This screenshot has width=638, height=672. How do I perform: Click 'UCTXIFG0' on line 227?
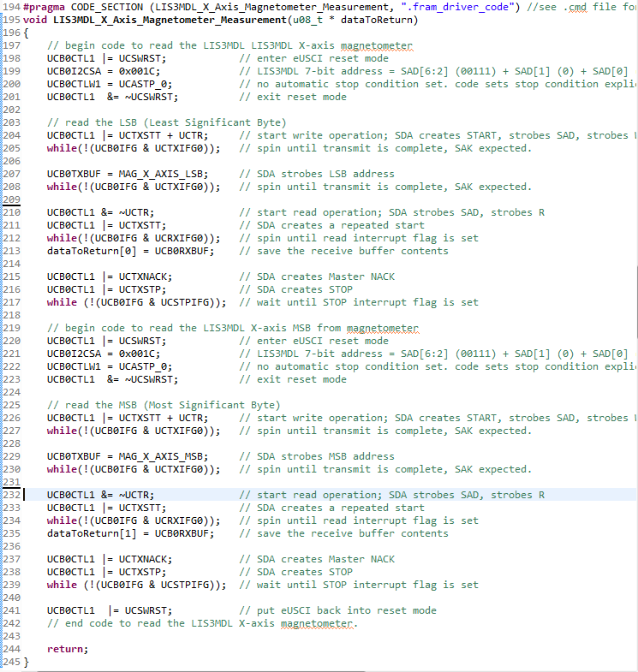click(178, 431)
